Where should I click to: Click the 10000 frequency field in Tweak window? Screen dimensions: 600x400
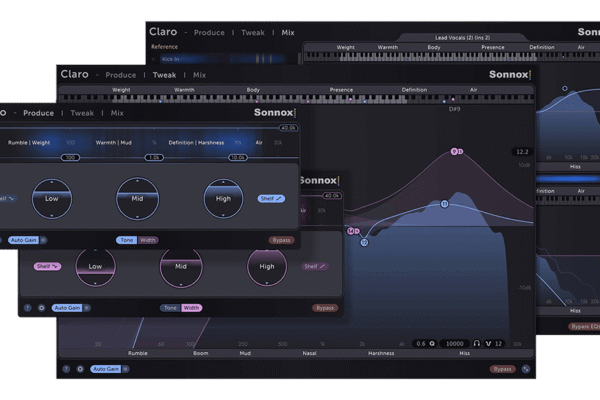coord(455,343)
